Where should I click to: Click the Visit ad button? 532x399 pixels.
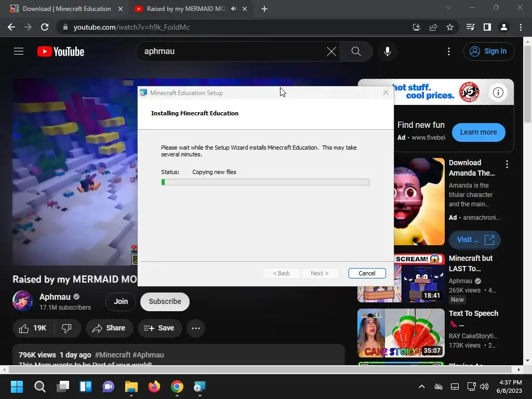[x=474, y=240]
